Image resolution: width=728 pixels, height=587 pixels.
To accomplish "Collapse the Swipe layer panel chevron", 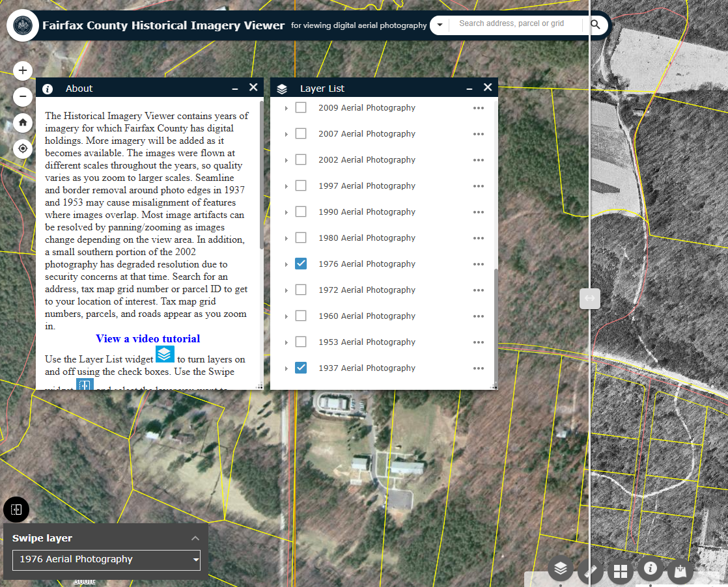I will 195,538.
